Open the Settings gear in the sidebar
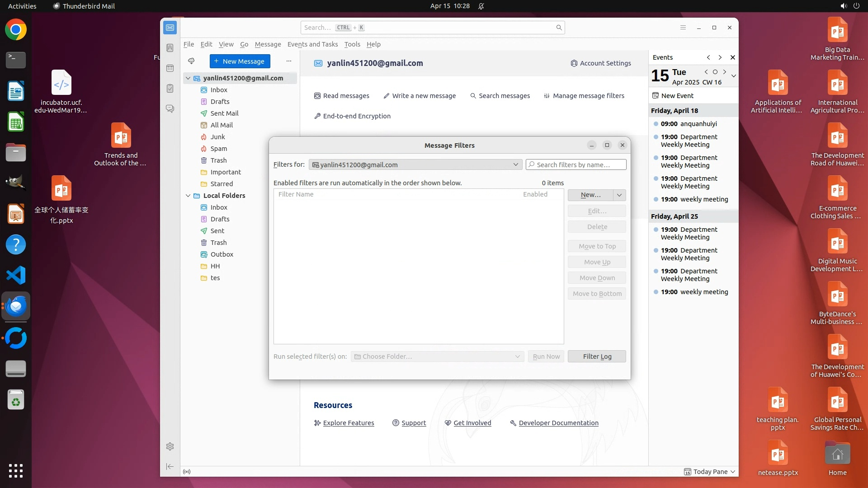868x488 pixels. 170,446
